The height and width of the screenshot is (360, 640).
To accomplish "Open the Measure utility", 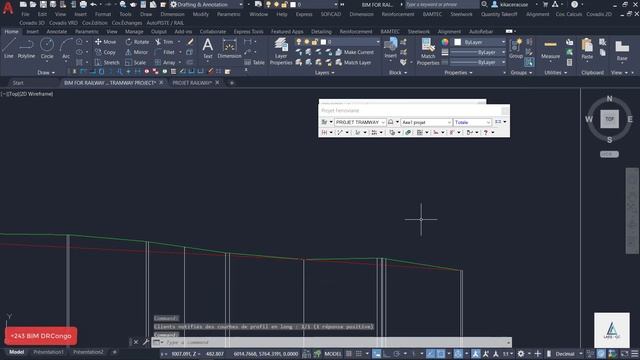I will click(x=550, y=50).
